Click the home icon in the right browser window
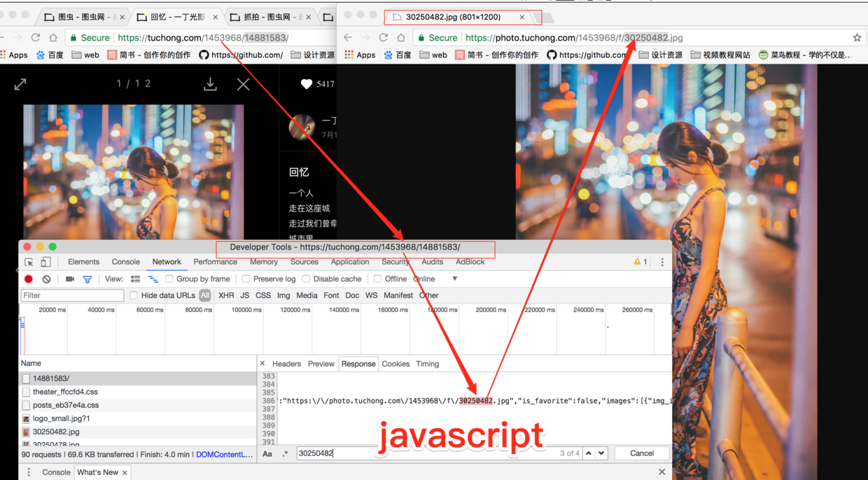This screenshot has height=480, width=868. click(401, 38)
